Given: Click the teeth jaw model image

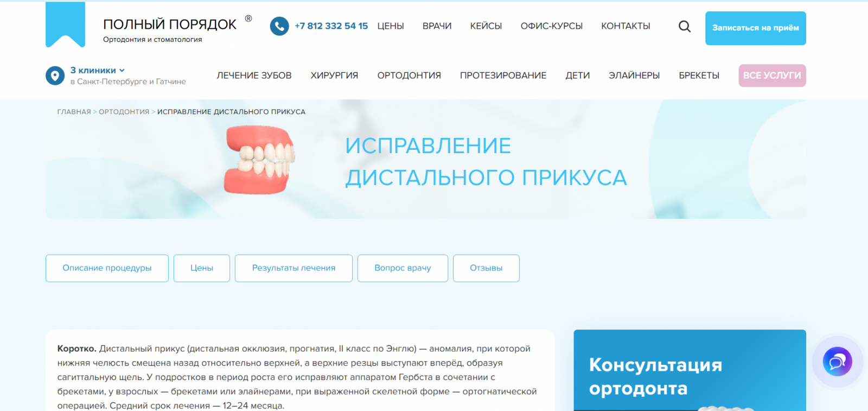Looking at the screenshot, I should tap(259, 160).
